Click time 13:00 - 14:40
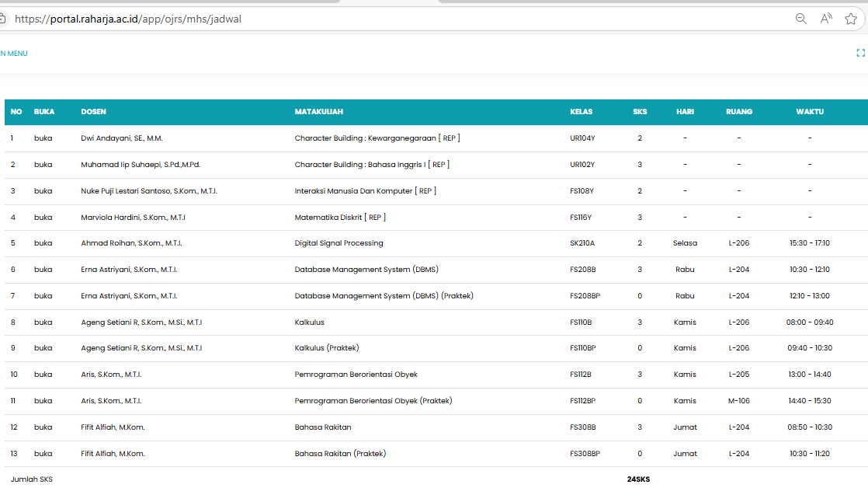The height and width of the screenshot is (488, 868). pos(810,375)
